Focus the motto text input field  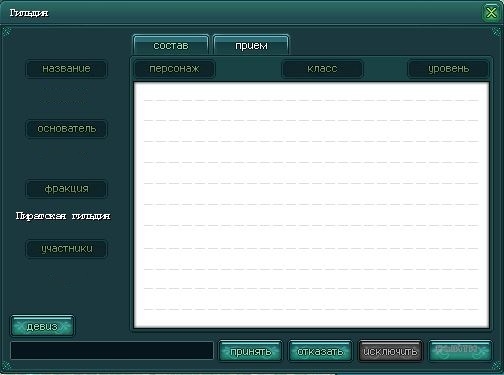point(112,350)
